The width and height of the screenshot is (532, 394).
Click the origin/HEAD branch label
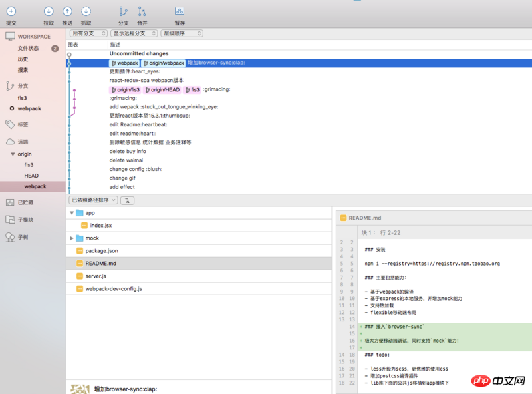point(162,90)
